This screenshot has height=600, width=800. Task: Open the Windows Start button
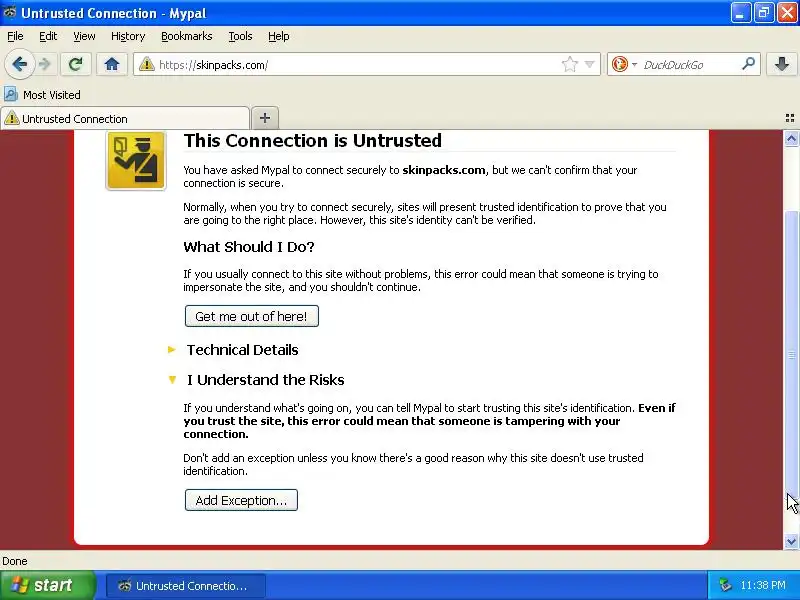tap(47, 585)
